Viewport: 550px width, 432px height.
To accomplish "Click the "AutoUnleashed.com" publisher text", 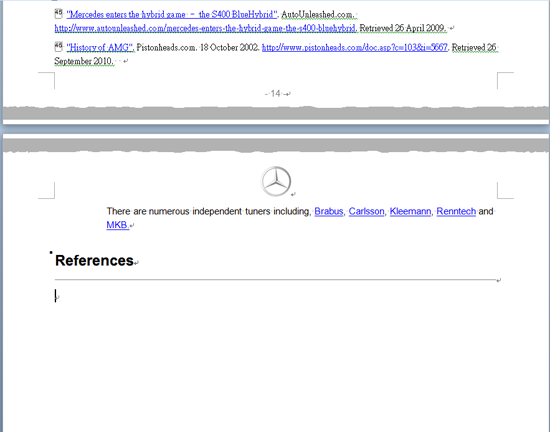I will pos(317,14).
